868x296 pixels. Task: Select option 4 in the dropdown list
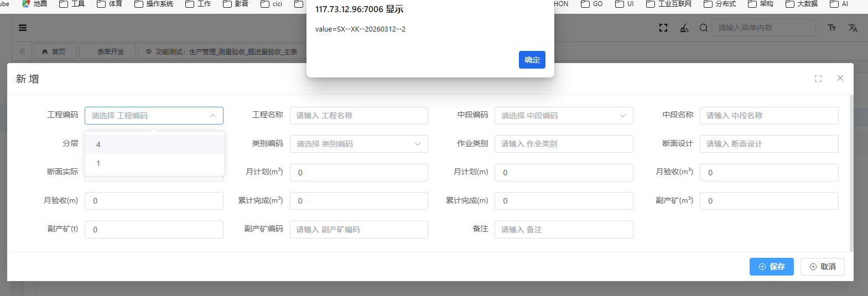pos(154,144)
